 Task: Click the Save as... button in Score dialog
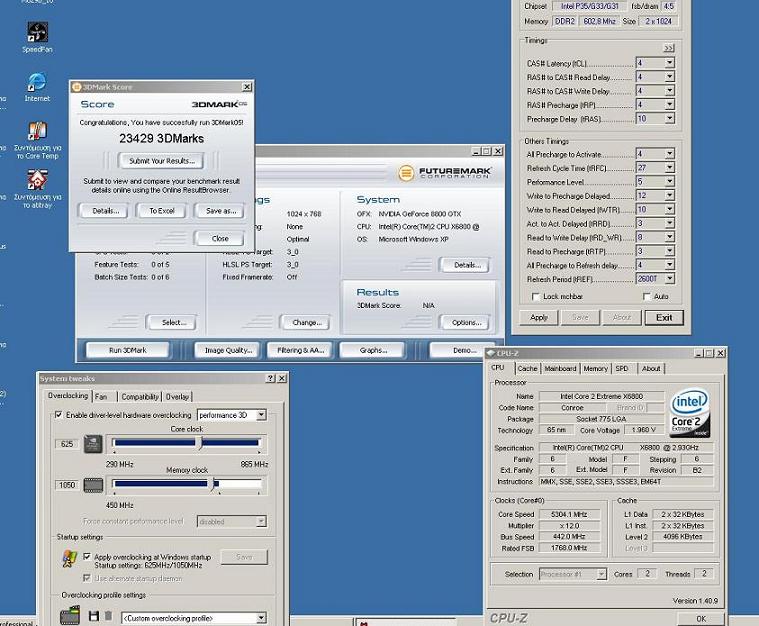(221, 211)
